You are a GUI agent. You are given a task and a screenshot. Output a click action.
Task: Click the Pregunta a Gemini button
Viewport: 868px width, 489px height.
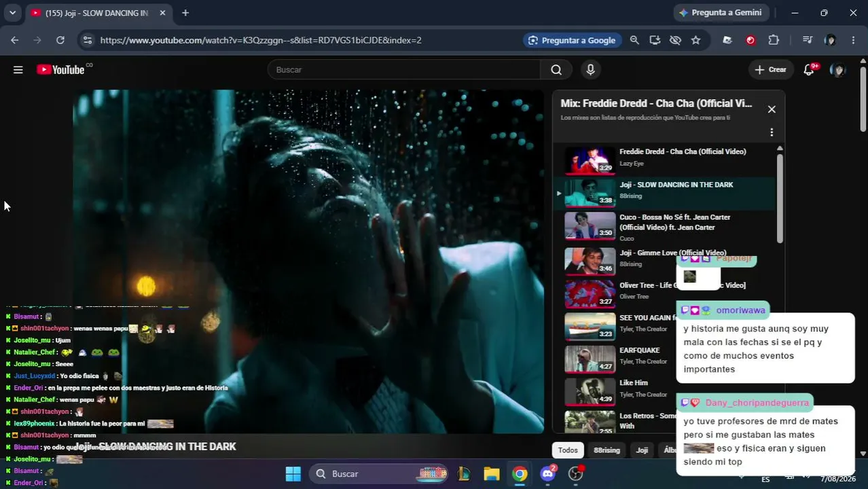(x=720, y=13)
